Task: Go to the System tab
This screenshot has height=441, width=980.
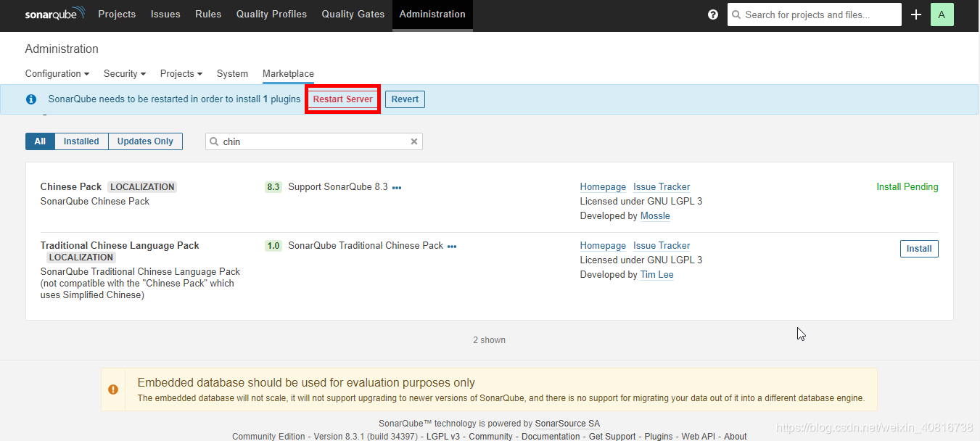Action: (232, 73)
